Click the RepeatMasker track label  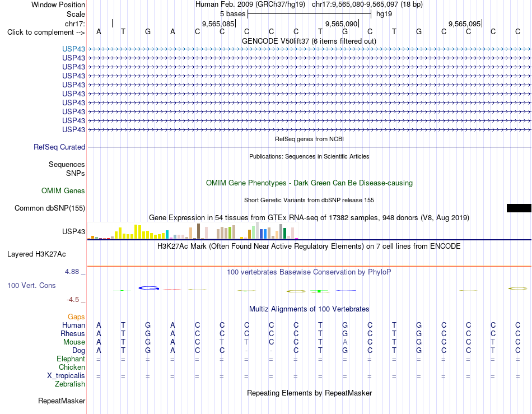pyautogui.click(x=62, y=401)
